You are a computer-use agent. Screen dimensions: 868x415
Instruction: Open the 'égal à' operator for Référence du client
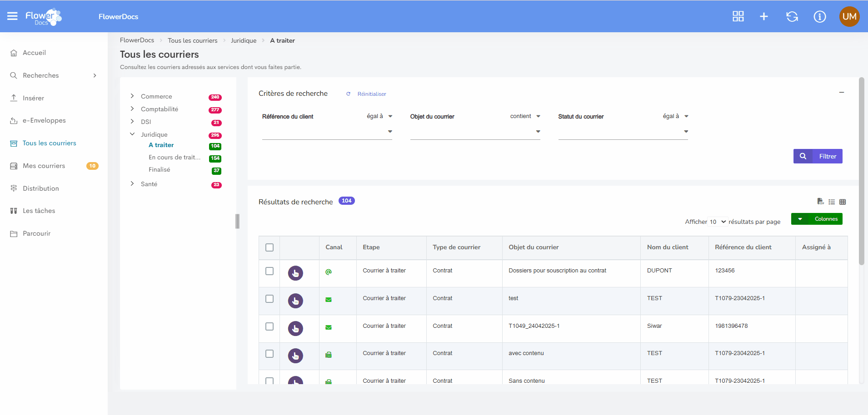379,116
